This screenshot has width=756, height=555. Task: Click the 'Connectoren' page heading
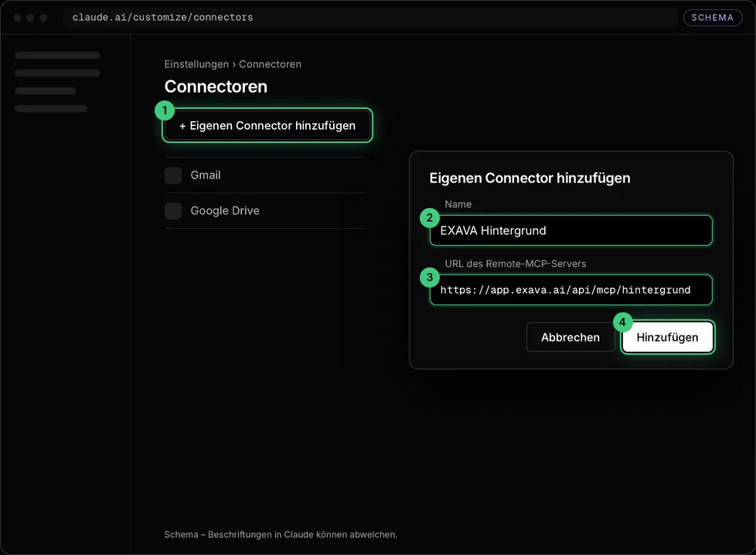click(216, 87)
